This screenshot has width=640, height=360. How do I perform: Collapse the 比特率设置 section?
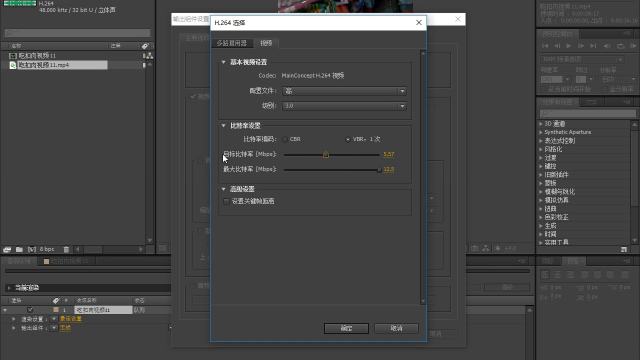point(223,126)
